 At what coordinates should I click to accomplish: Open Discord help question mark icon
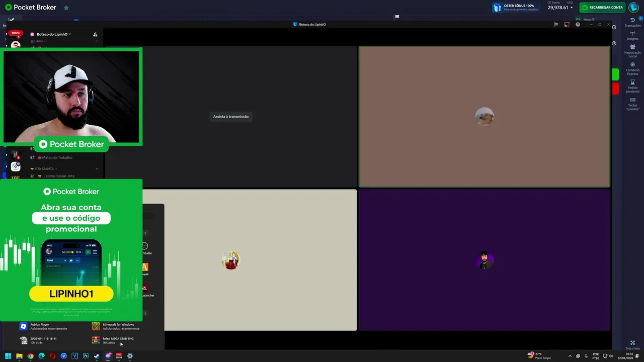578,24
